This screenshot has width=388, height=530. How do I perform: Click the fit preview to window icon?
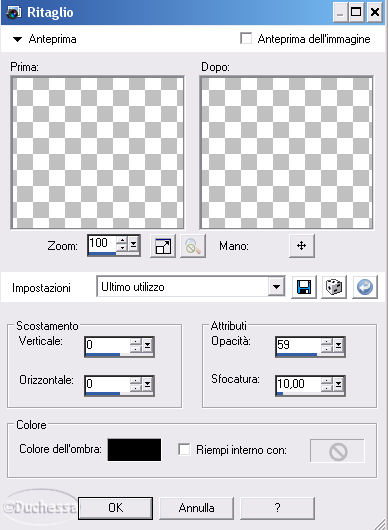pyautogui.click(x=163, y=246)
